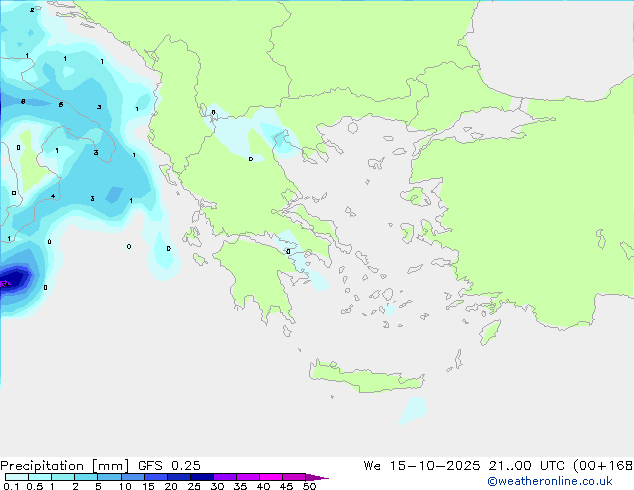Click the '15' legend scale label
634x490 pixels.
(x=148, y=486)
